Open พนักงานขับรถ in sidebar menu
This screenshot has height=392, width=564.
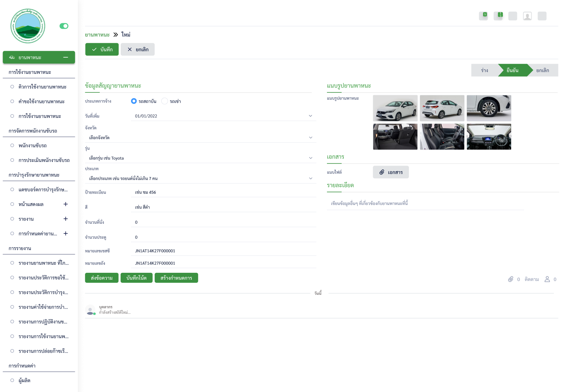click(33, 145)
